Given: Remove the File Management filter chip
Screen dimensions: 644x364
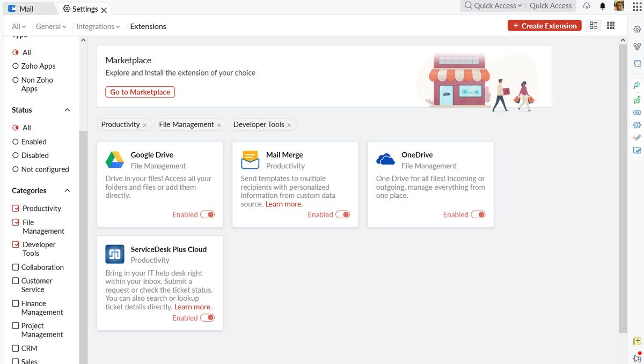Looking at the screenshot, I should [x=219, y=125].
